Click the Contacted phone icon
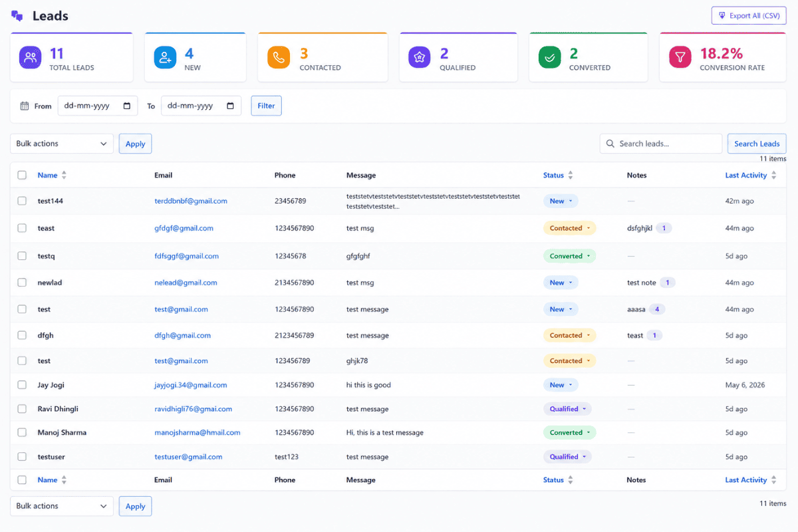This screenshot has height=532, width=798. [279, 57]
